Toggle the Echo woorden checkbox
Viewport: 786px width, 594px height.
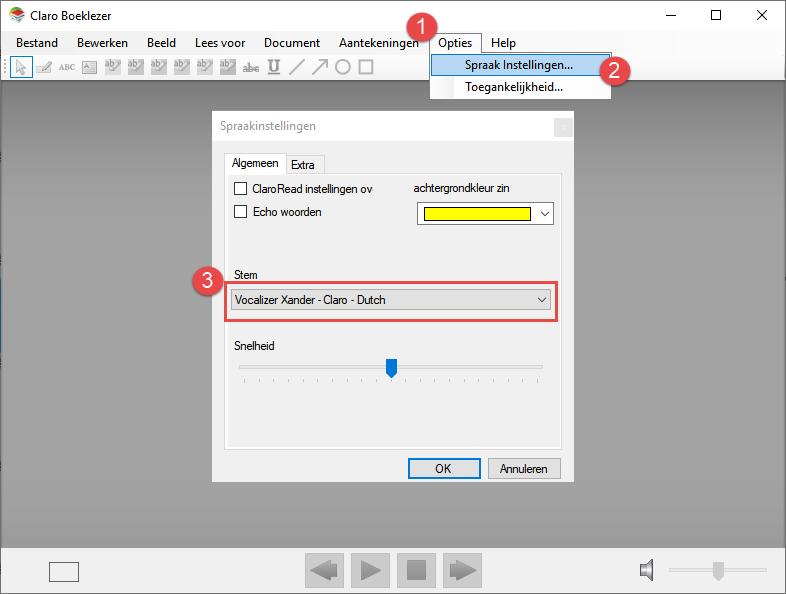(240, 211)
